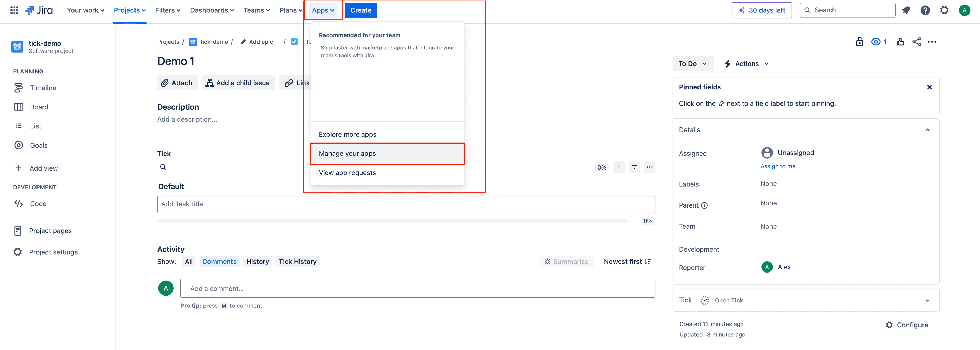Click the tick-demo project avatar in sidebar
The image size is (980, 350).
pos(17,47)
